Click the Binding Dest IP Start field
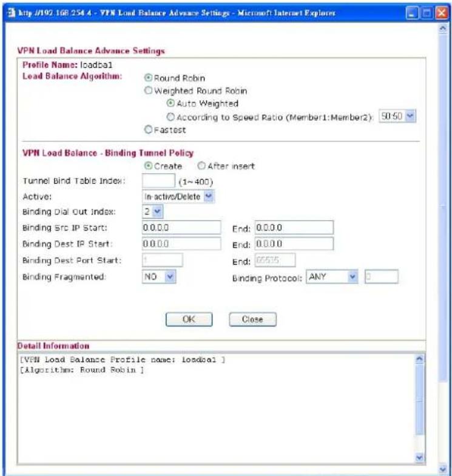 coord(181,243)
